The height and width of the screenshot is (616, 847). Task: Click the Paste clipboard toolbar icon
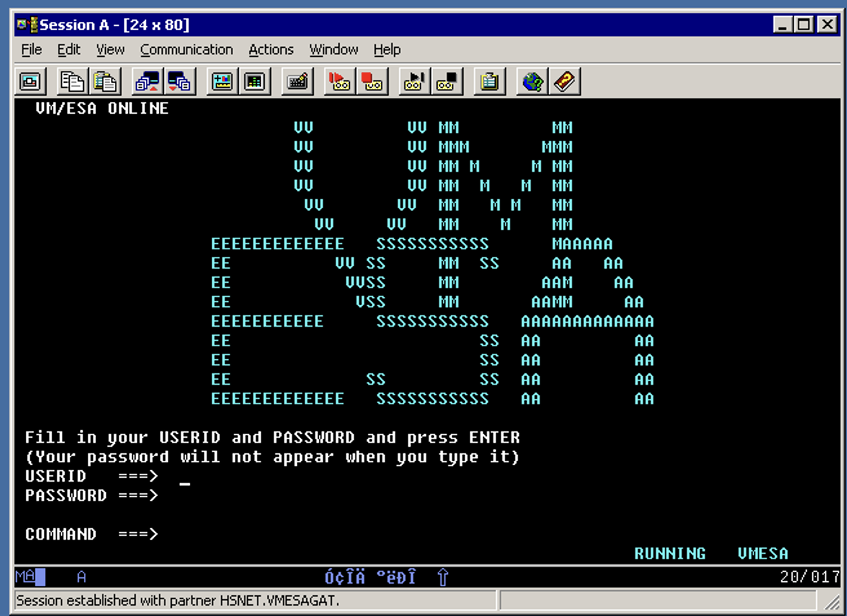point(105,82)
